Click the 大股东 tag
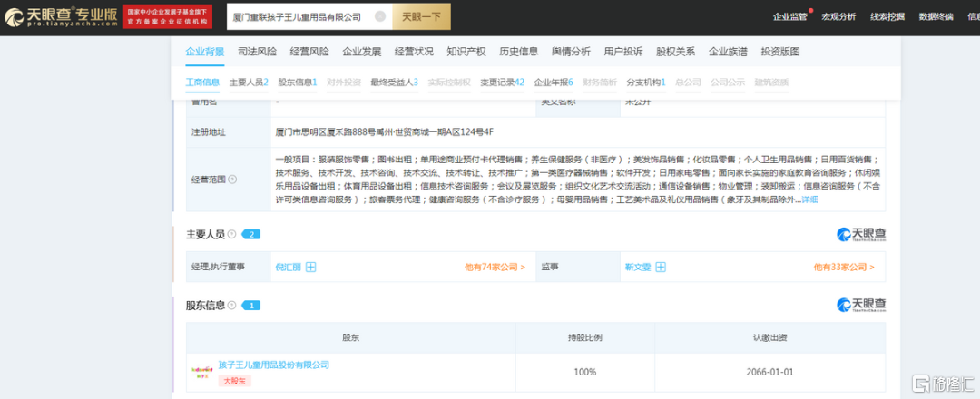980x399 pixels. tap(234, 380)
